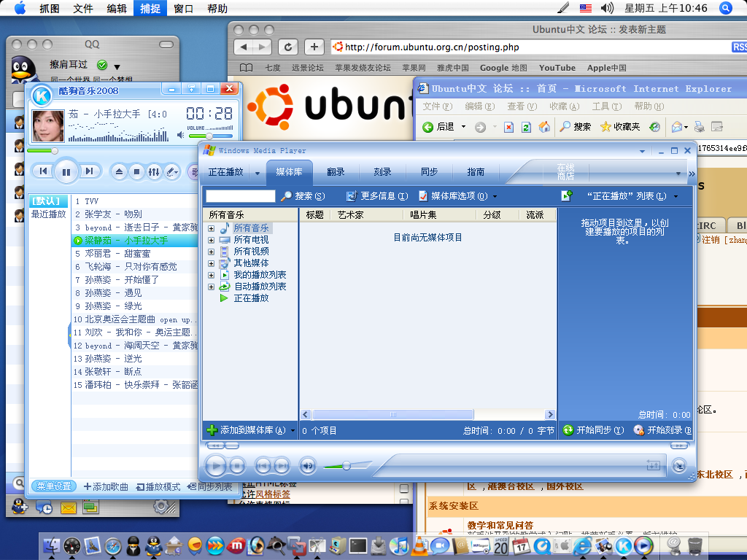Expand 我的播放列表 tree node
The image size is (747, 560).
point(211,275)
